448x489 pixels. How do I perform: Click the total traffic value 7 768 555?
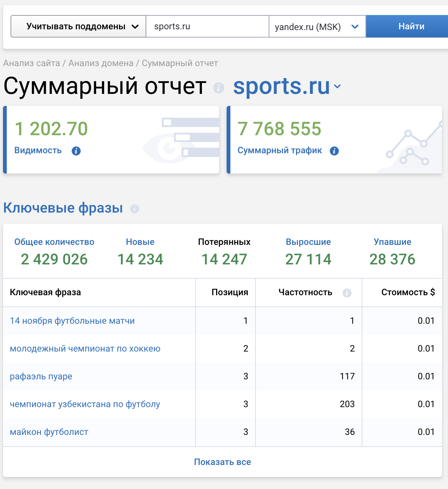click(280, 129)
